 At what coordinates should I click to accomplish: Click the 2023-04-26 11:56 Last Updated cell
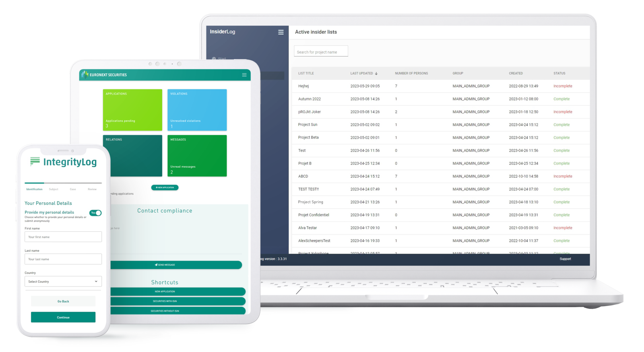(x=365, y=150)
